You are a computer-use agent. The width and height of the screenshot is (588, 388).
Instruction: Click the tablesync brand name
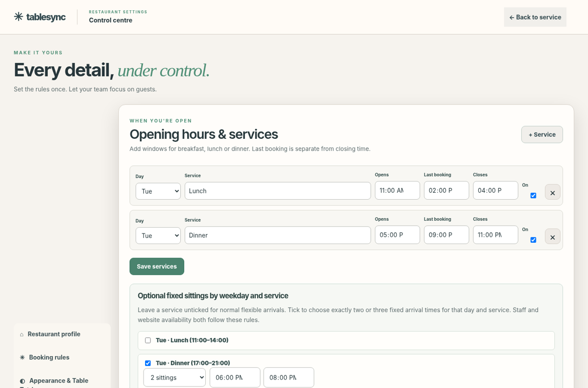click(x=46, y=17)
